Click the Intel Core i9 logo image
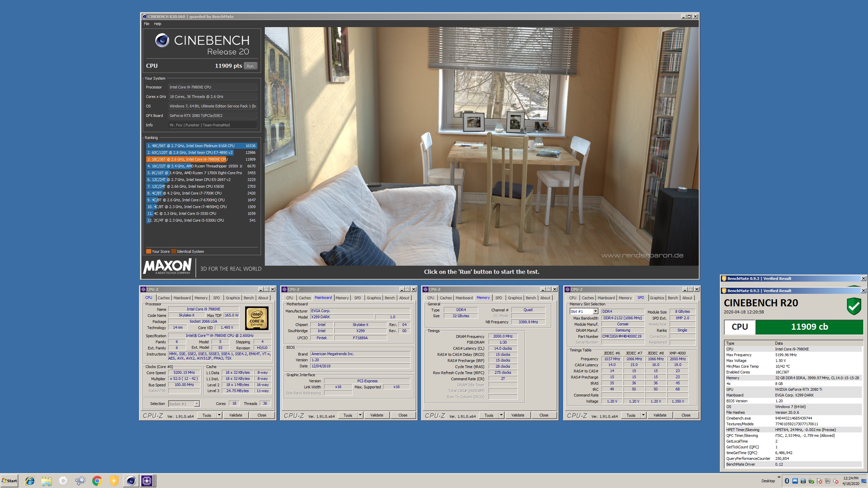 click(257, 318)
